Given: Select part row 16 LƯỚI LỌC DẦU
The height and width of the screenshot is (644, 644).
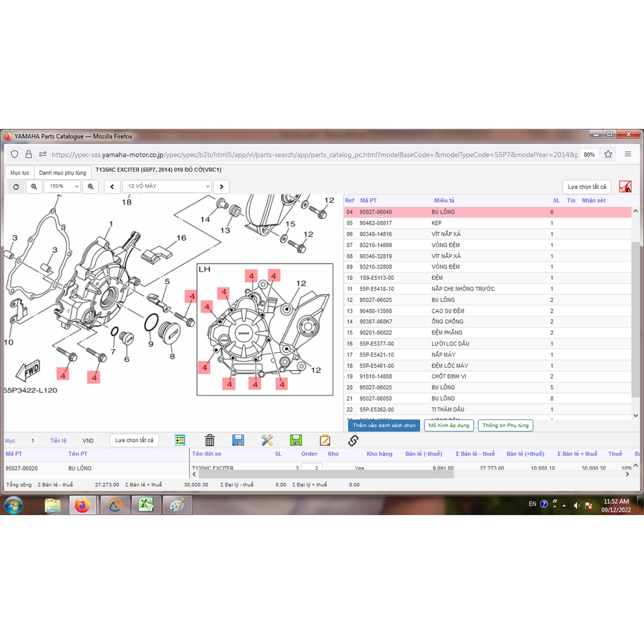Looking at the screenshot, I should click(487, 344).
